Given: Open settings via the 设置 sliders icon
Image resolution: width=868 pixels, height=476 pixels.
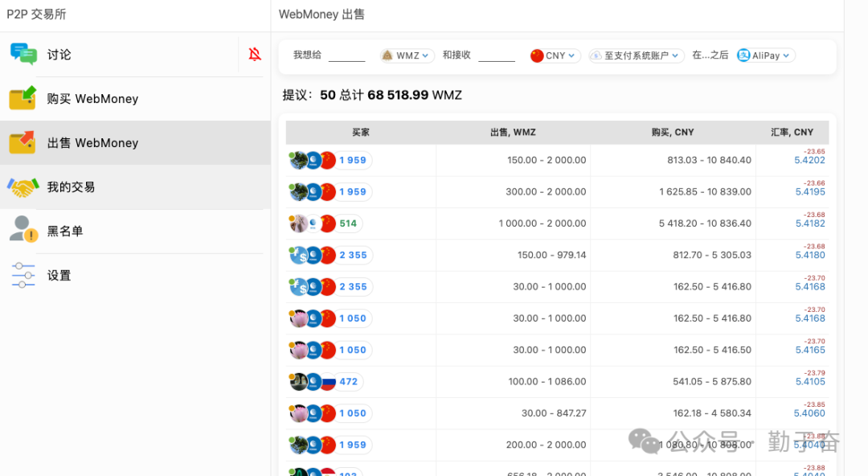Looking at the screenshot, I should [22, 274].
